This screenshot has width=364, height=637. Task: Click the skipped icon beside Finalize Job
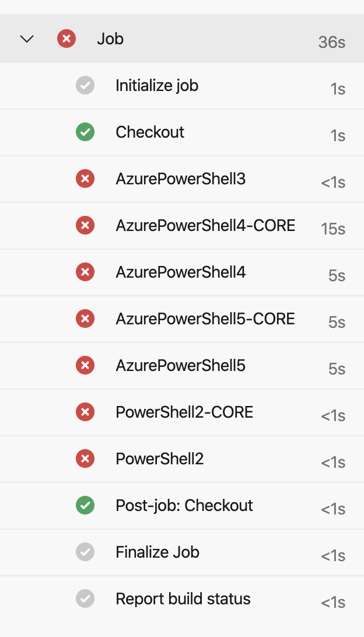point(85,552)
